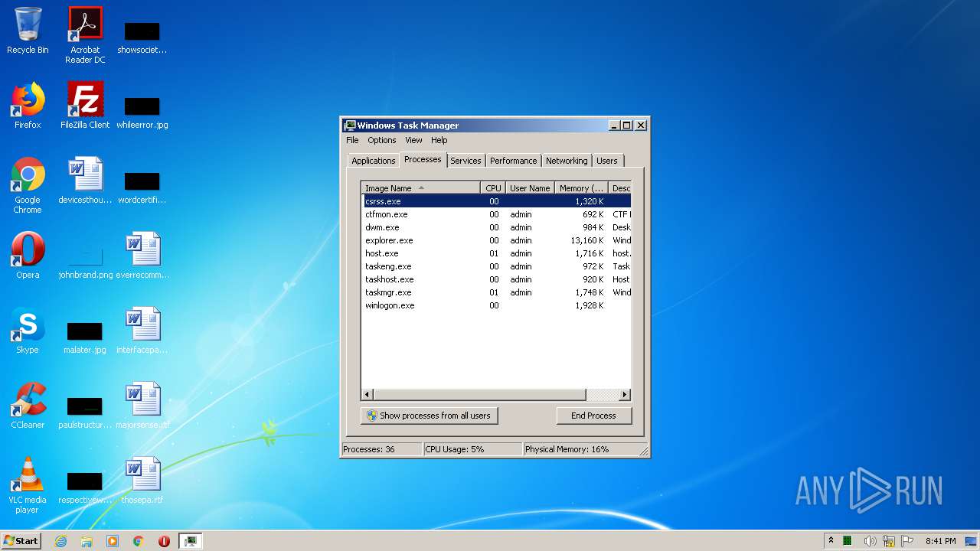
Task: Select the everrecomm... Word document
Action: click(142, 256)
